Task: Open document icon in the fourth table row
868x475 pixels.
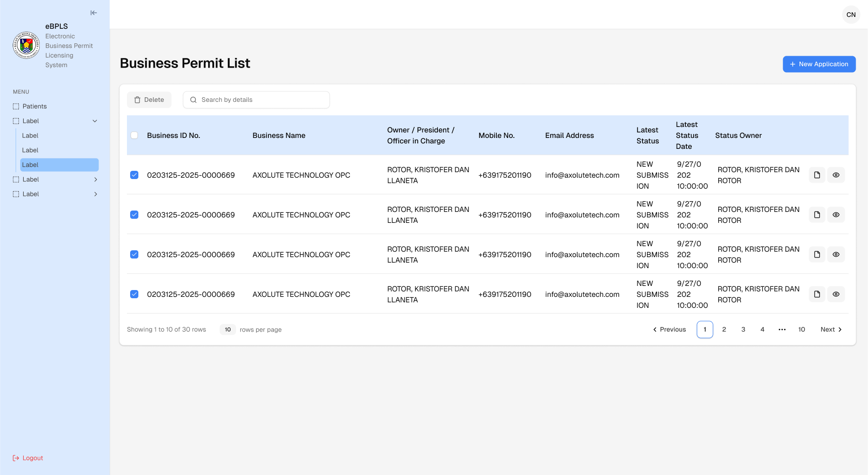Action: (x=817, y=294)
